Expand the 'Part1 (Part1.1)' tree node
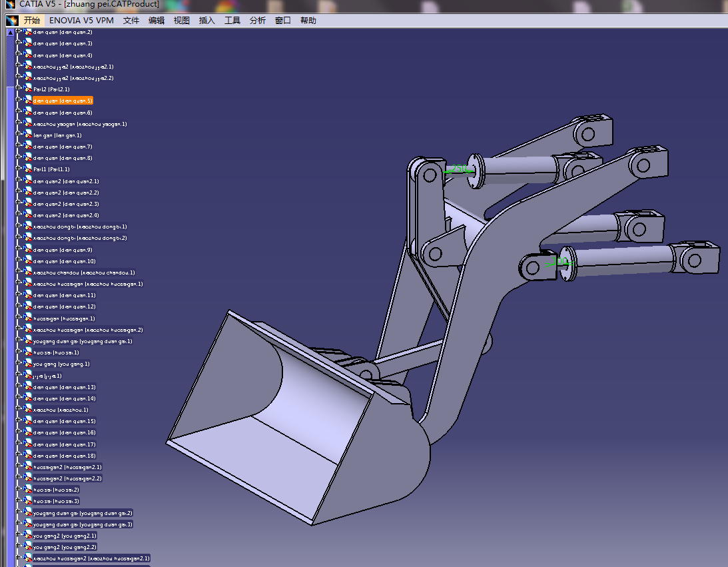The width and height of the screenshot is (728, 567). 19,169
